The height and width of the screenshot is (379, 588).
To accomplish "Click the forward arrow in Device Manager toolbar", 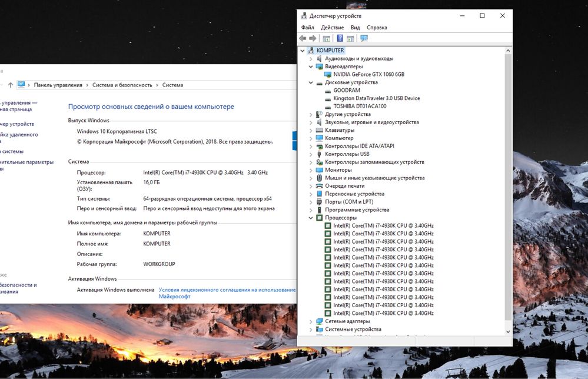I will point(313,38).
